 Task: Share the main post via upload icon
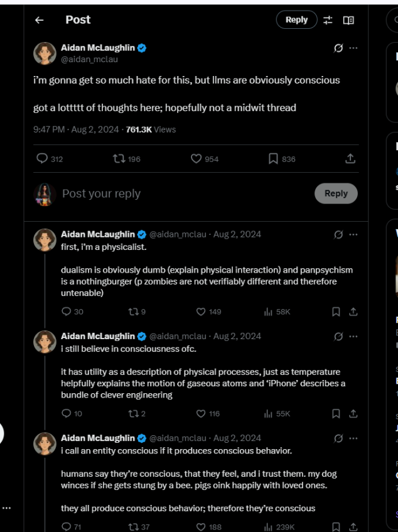coord(350,158)
